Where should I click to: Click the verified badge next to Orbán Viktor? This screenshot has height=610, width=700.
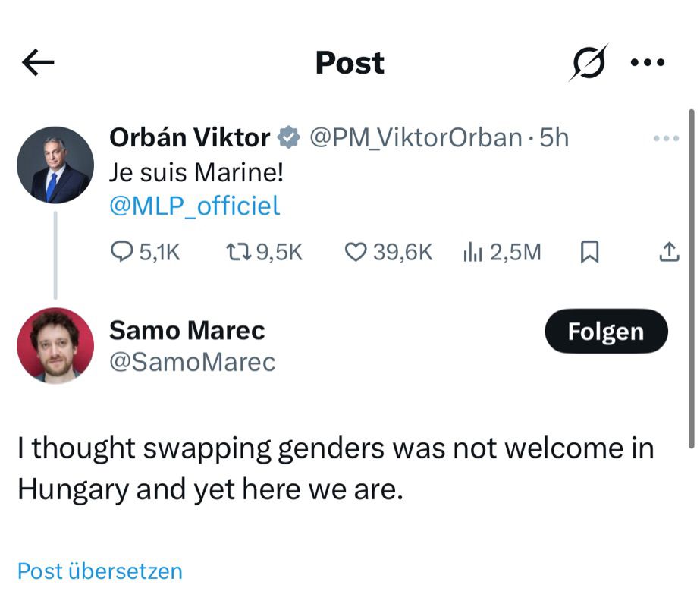point(289,138)
